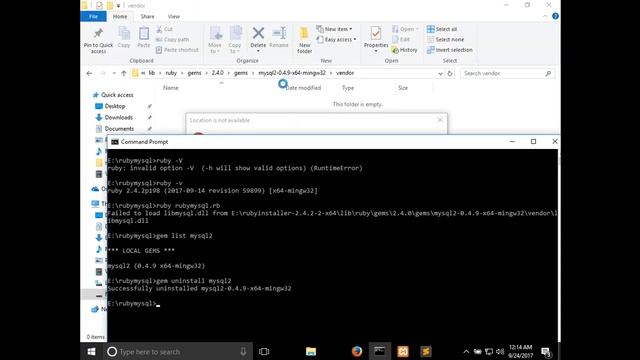Click History in the ribbon
640x360 pixels.
(404, 50)
